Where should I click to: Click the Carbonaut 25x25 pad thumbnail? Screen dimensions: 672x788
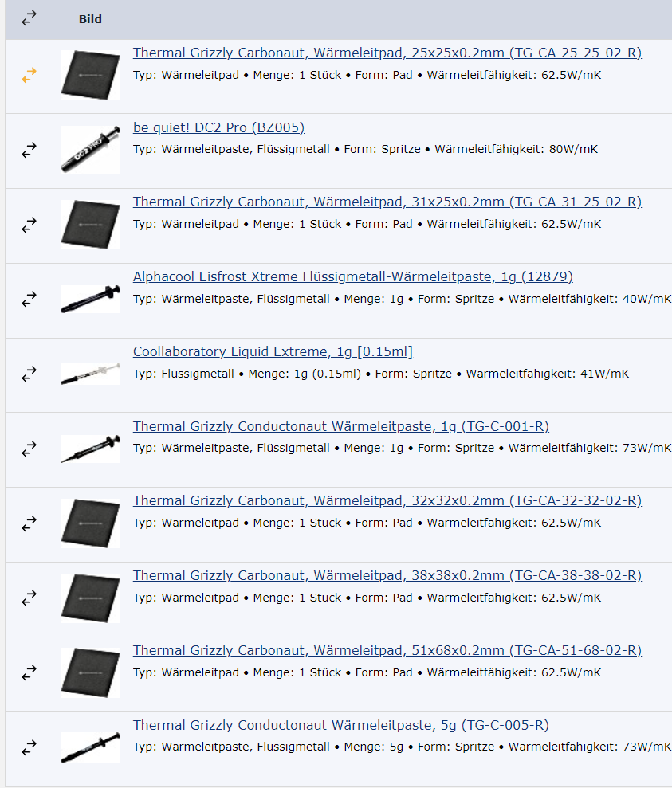click(x=90, y=76)
